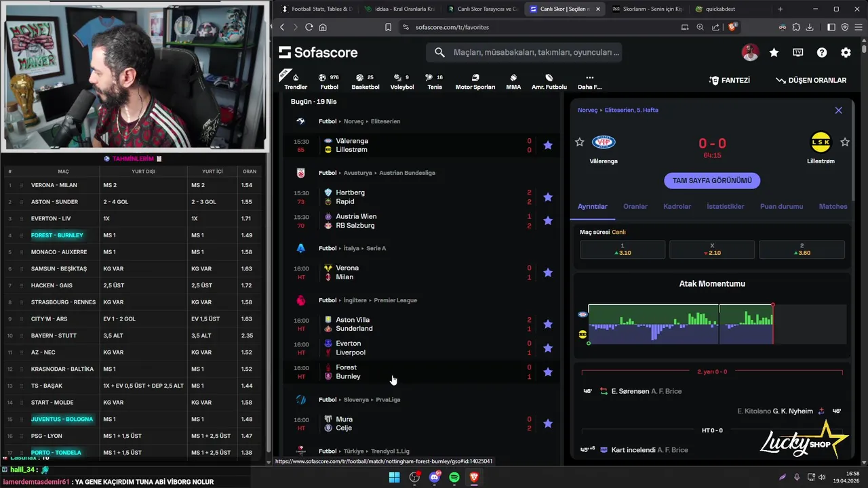Favorite Vålerenga team in detail panel
868x488 pixels.
pos(579,142)
